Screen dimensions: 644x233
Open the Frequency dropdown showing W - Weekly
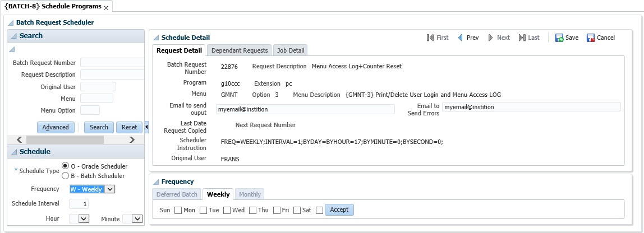pos(110,189)
